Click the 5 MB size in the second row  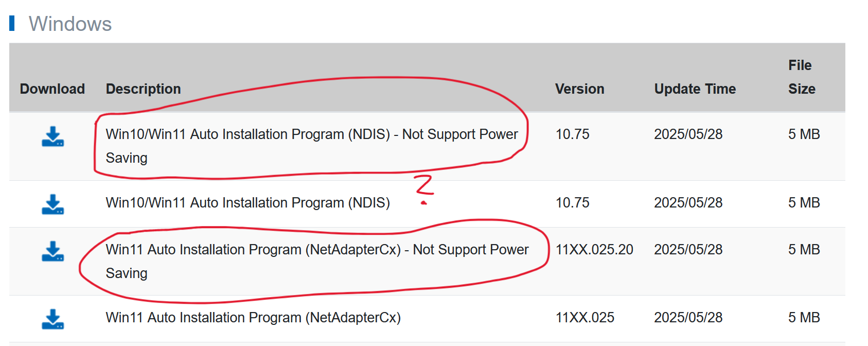[804, 203]
